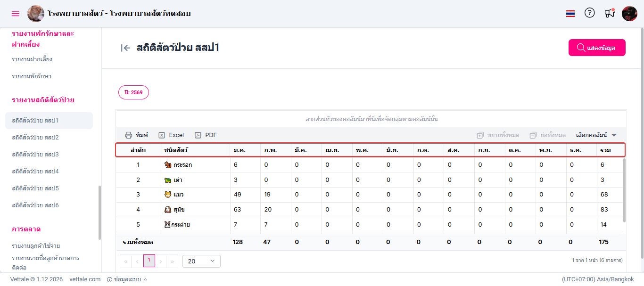
Task: Open the announcements megaphone icon
Action: 610,13
